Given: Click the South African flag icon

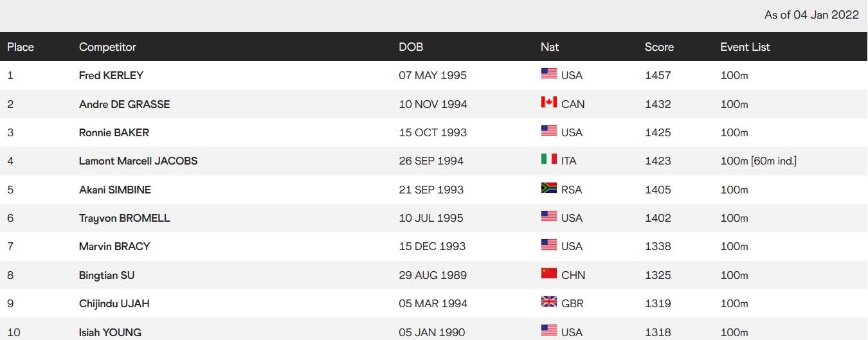Looking at the screenshot, I should tap(548, 188).
